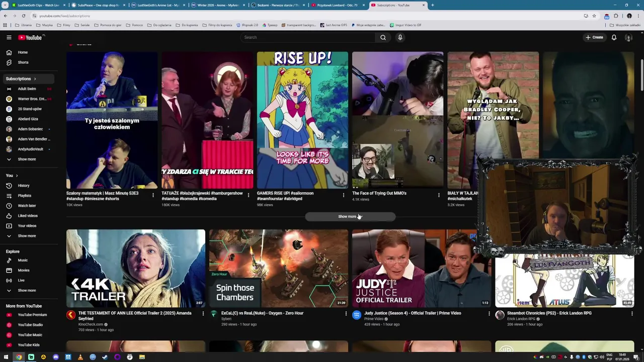Open YouTube Music link
This screenshot has width=644, height=362.
point(28,335)
